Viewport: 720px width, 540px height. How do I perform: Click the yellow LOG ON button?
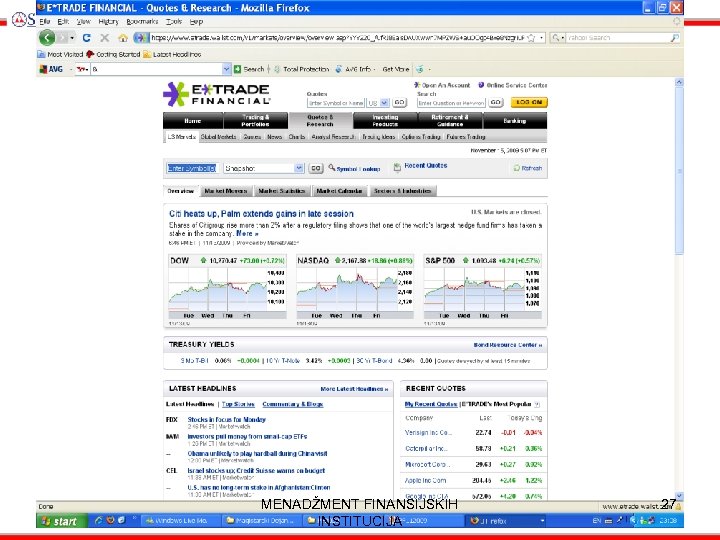point(529,102)
